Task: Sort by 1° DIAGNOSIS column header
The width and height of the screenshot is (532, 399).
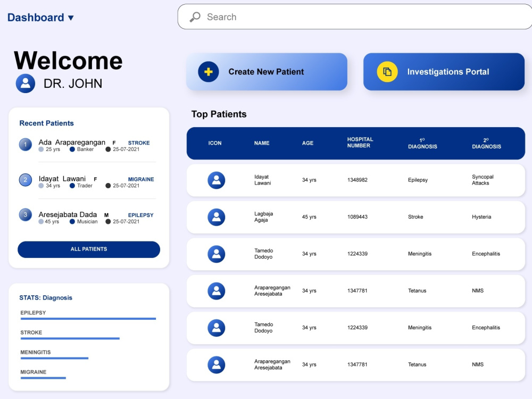Action: 422,144
